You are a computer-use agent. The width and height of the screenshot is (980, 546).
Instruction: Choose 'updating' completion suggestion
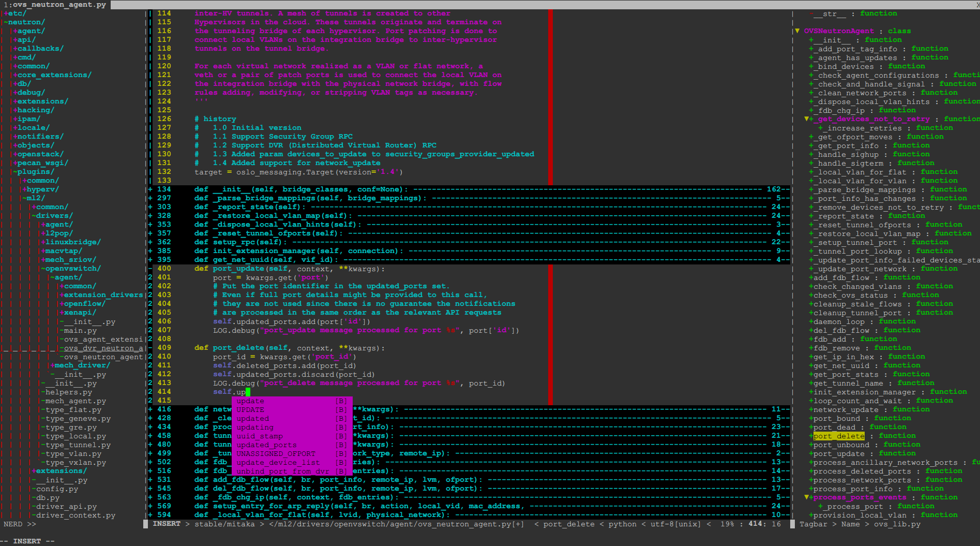pos(292,427)
